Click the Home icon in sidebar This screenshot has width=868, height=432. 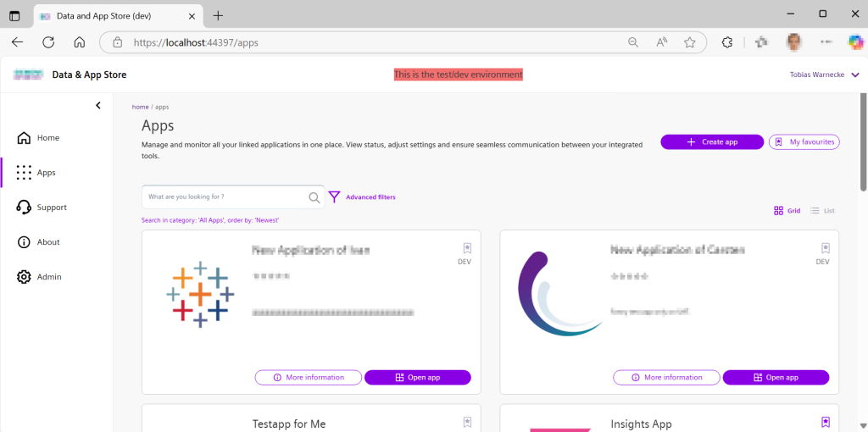point(24,138)
